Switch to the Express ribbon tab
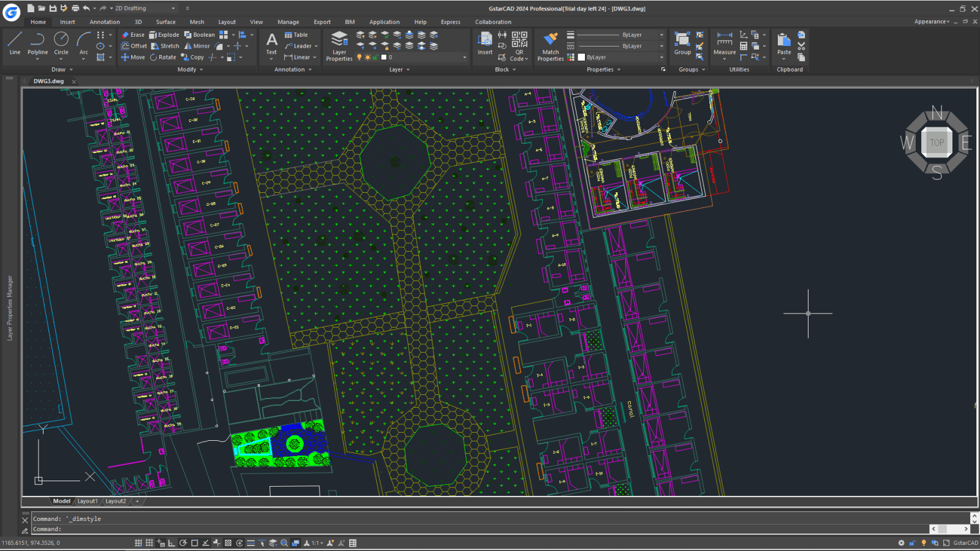 tap(450, 21)
